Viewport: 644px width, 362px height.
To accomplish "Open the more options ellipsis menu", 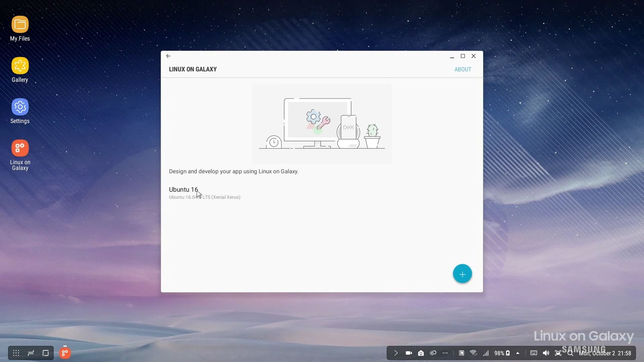I will click(445, 353).
